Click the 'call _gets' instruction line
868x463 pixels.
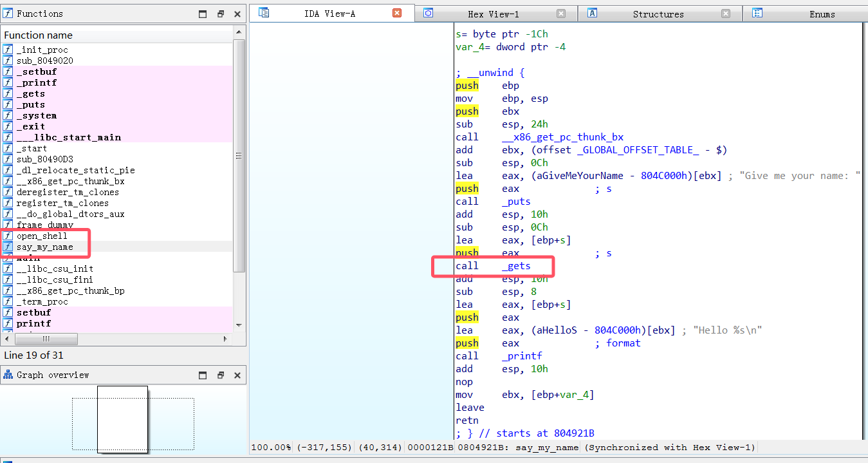(493, 266)
